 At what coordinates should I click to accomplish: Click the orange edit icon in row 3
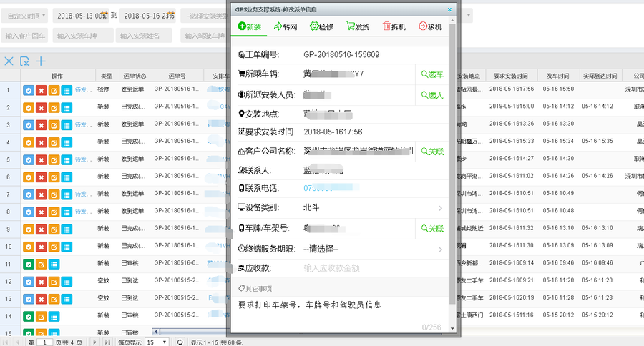click(54, 124)
